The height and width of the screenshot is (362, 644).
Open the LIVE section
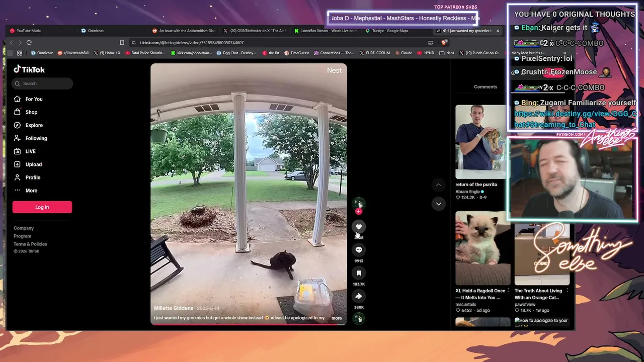31,151
